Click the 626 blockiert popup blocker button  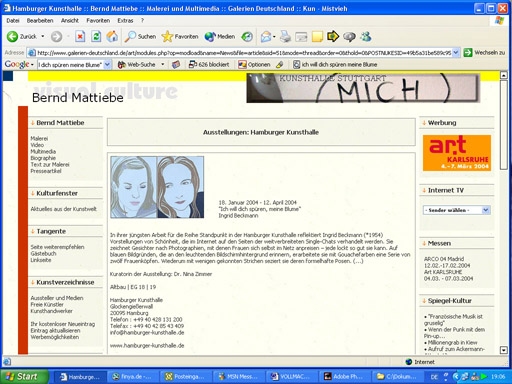[209, 64]
